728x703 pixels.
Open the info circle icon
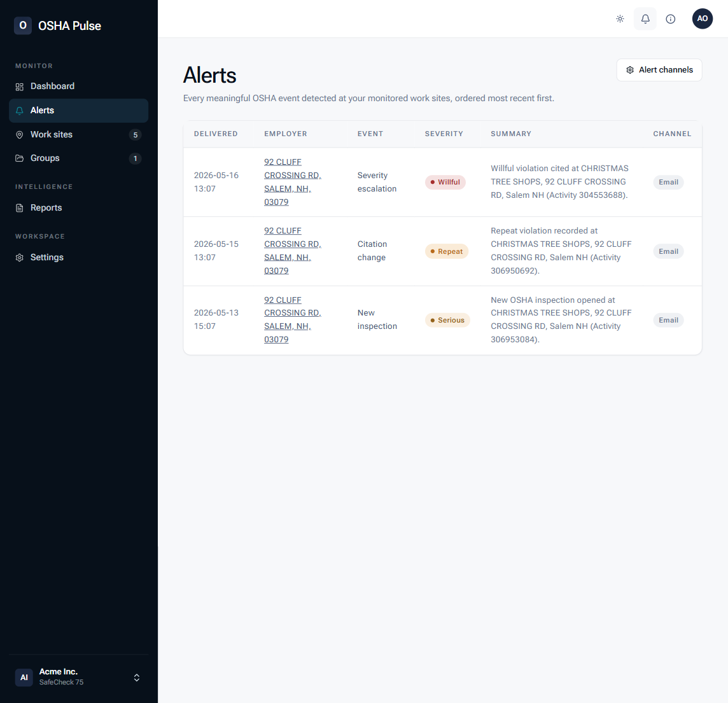pyautogui.click(x=671, y=19)
